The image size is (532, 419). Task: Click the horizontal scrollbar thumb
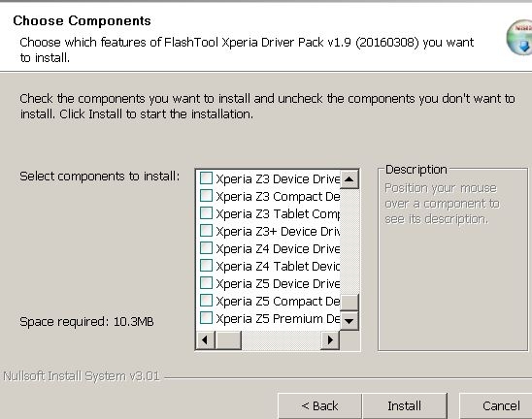[228, 340]
